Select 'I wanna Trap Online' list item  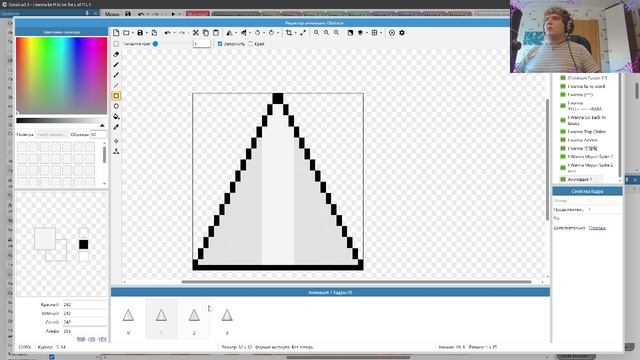(x=587, y=132)
